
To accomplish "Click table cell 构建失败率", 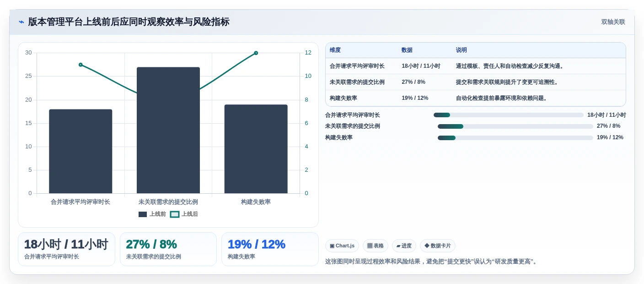I will coord(343,98).
